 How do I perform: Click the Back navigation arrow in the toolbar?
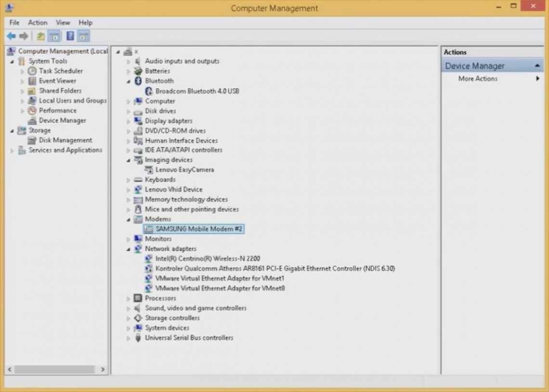point(11,36)
